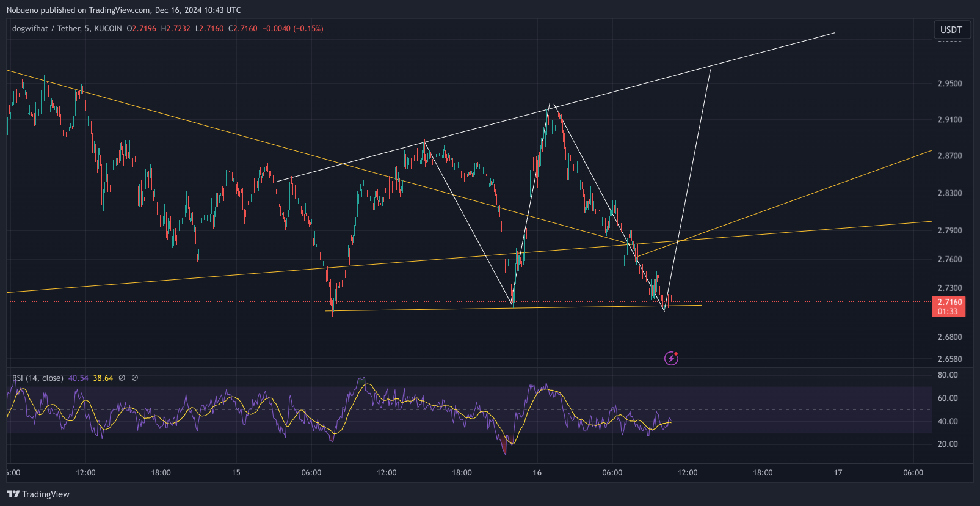Click the RSI average value 38.64
Image resolution: width=980 pixels, height=506 pixels.
(x=103, y=378)
